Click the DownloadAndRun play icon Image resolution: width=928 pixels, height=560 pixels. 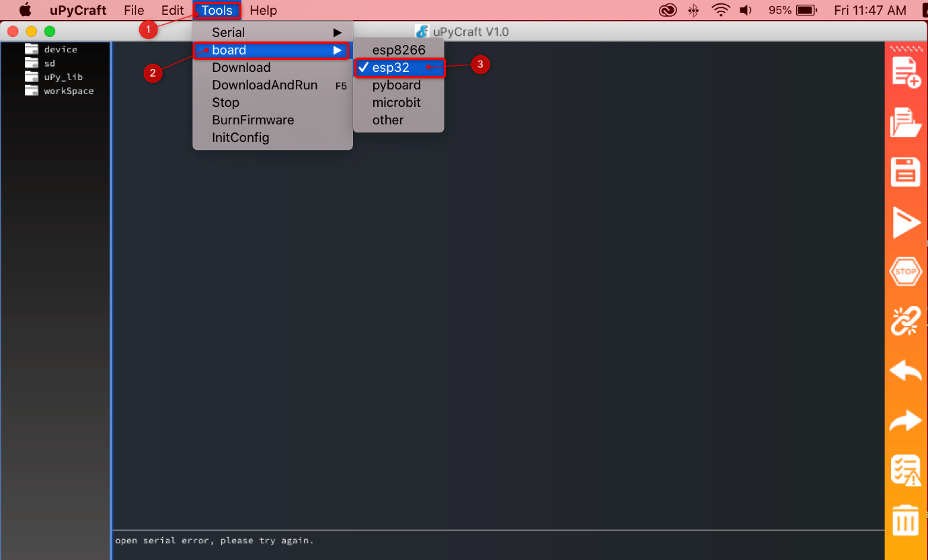click(x=905, y=223)
